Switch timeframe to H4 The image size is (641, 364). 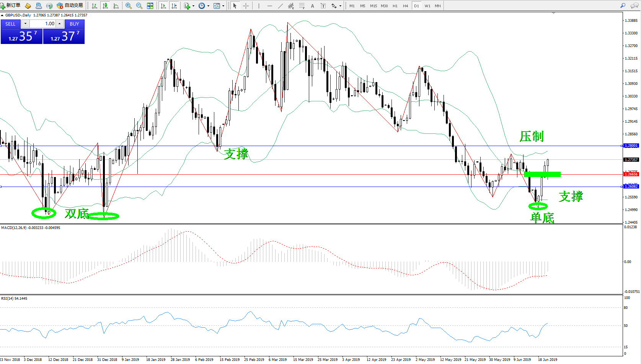tap(406, 6)
